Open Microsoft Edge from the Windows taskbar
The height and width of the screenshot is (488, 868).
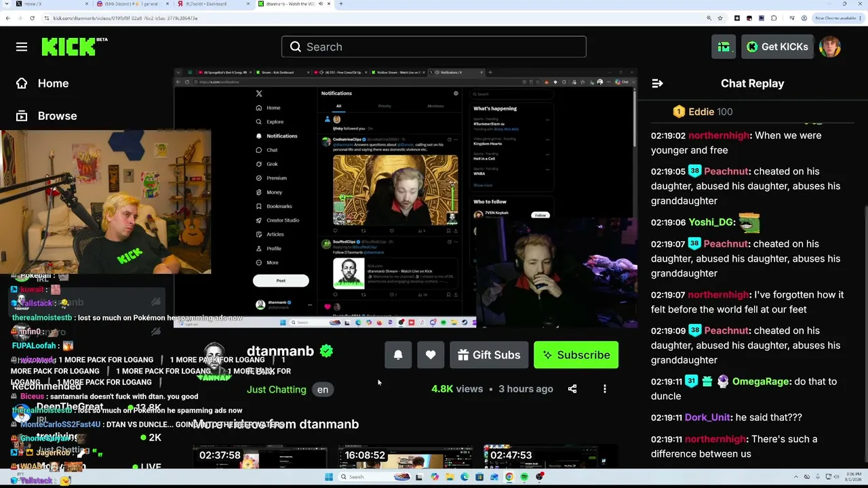(465, 477)
